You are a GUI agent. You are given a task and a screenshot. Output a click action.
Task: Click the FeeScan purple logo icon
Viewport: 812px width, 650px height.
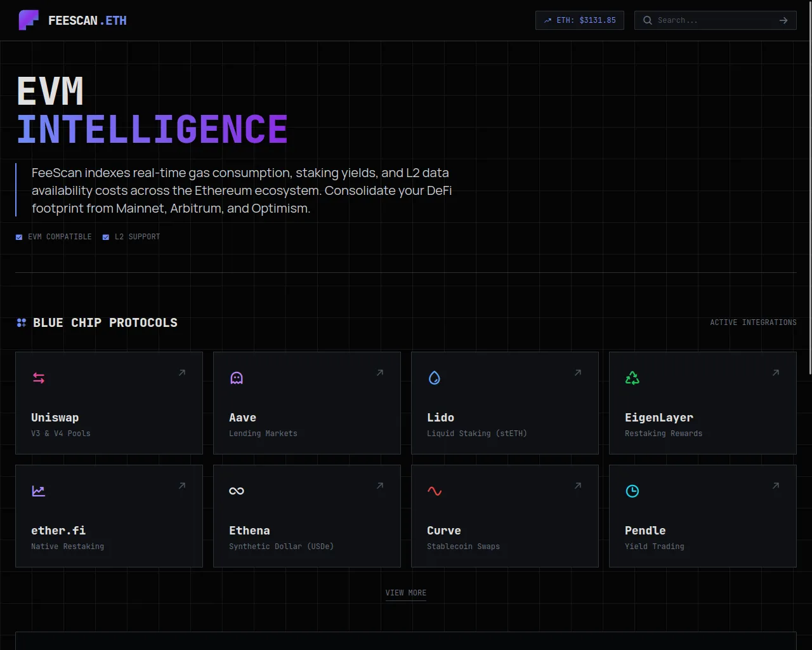(29, 20)
